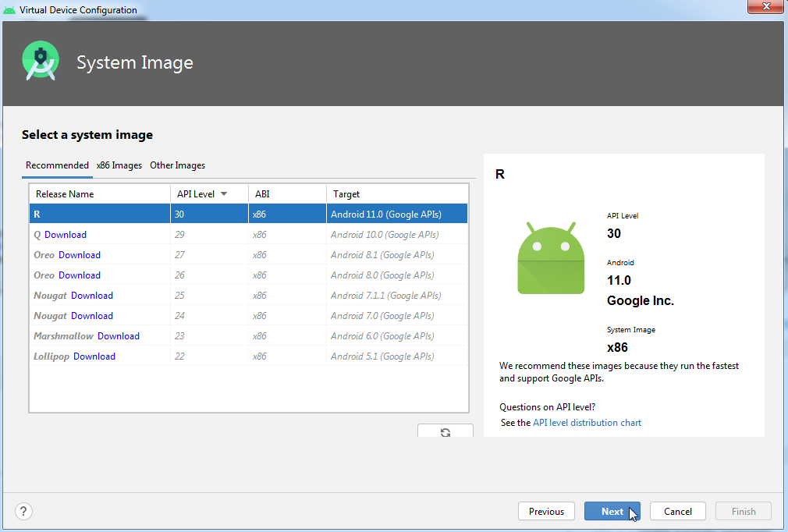This screenshot has height=532, width=788.
Task: Download the Marshmallow system image
Action: (x=119, y=336)
